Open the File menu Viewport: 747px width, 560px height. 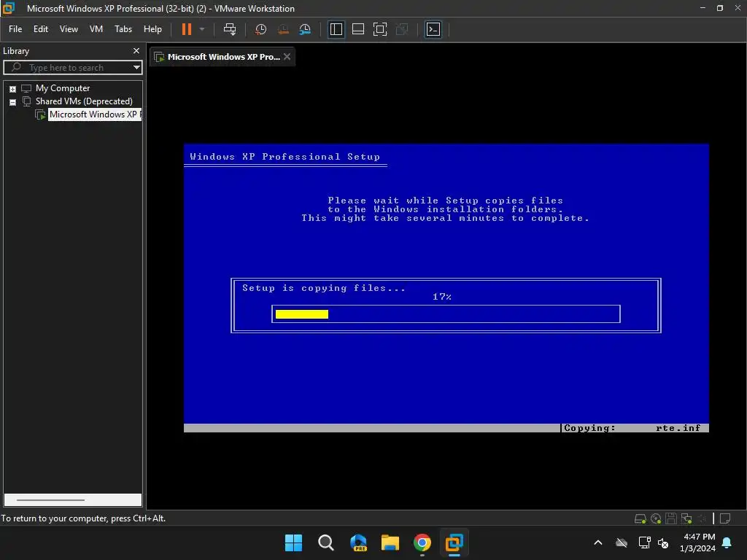coord(15,29)
